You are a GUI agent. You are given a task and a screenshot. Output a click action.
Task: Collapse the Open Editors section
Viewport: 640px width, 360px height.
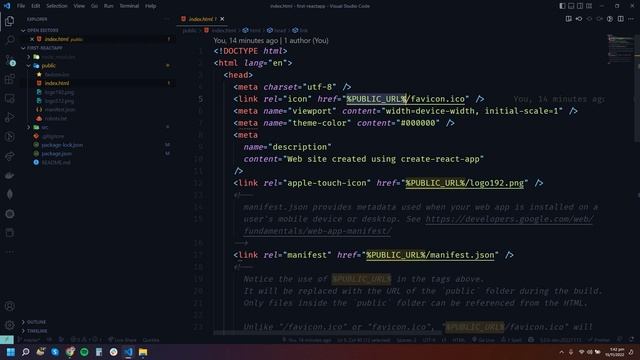click(42, 30)
